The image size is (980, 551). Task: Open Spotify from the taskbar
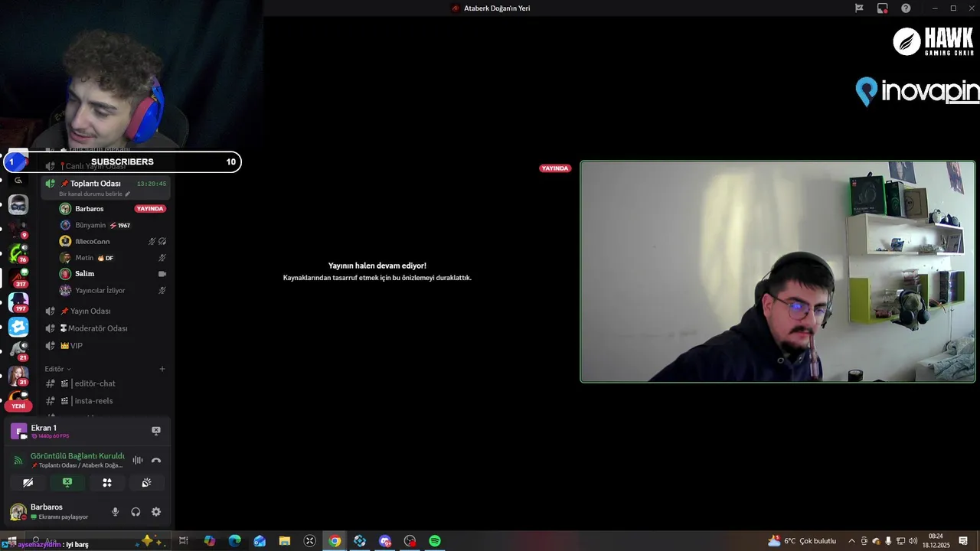click(435, 541)
